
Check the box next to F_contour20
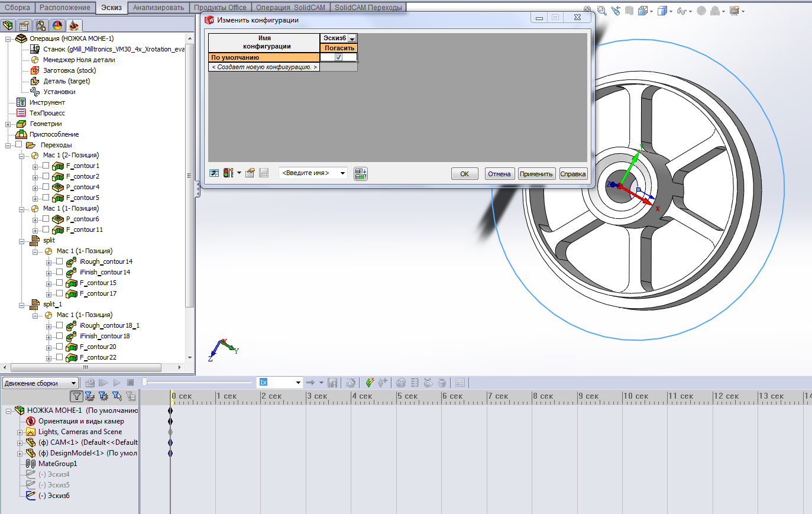59,347
